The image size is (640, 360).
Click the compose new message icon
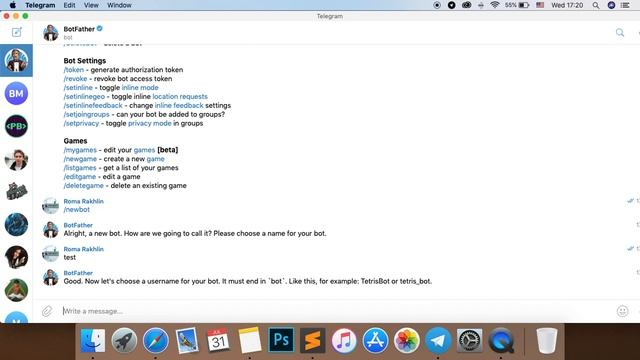(x=16, y=32)
